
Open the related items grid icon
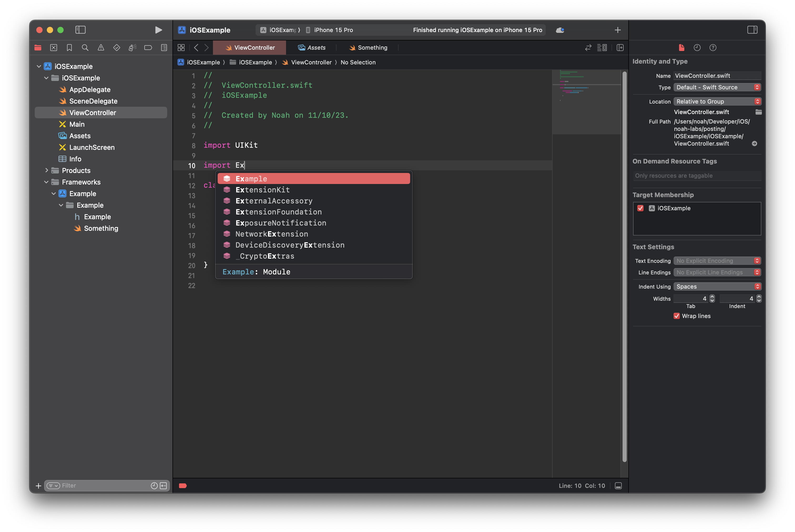181,48
